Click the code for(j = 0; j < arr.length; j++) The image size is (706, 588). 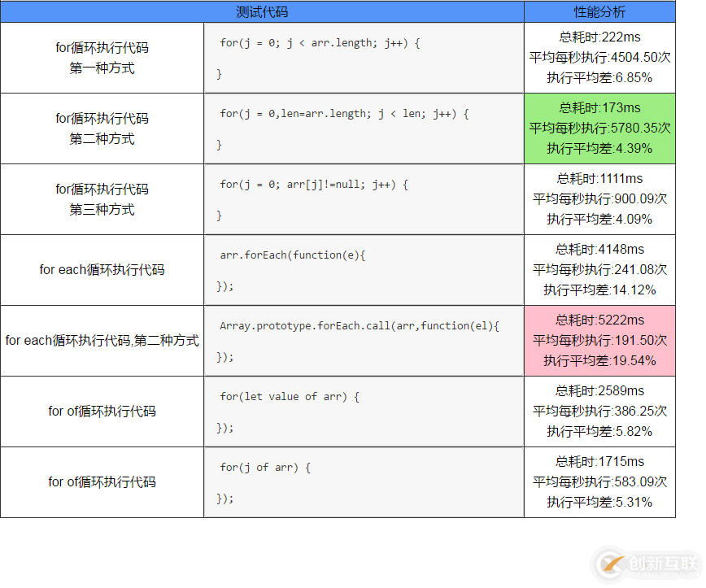pyautogui.click(x=320, y=43)
